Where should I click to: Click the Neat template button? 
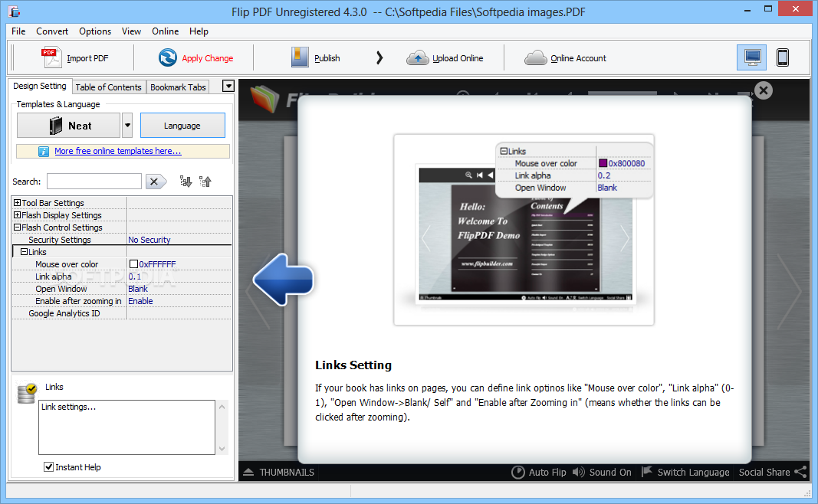(69, 125)
